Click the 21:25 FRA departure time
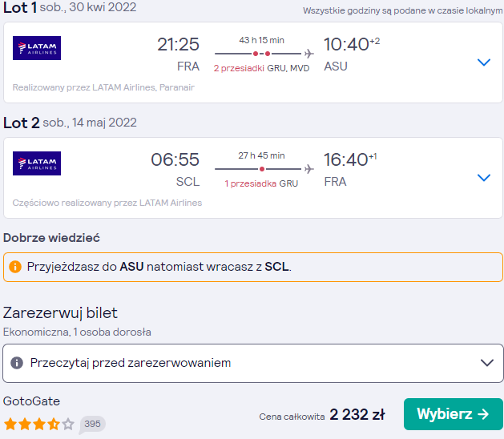The width and height of the screenshot is (504, 439). point(178,44)
